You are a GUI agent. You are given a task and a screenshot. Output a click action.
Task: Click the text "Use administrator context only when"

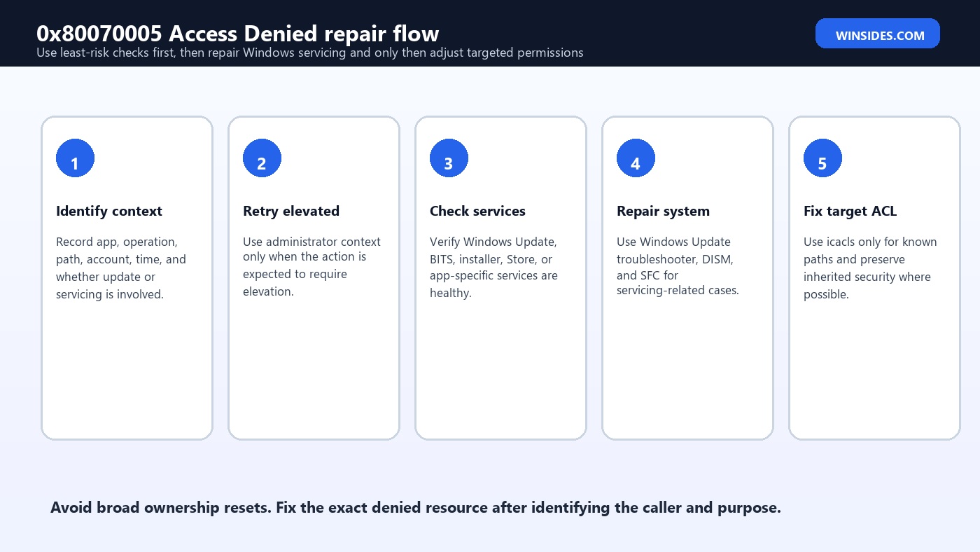[x=311, y=266]
